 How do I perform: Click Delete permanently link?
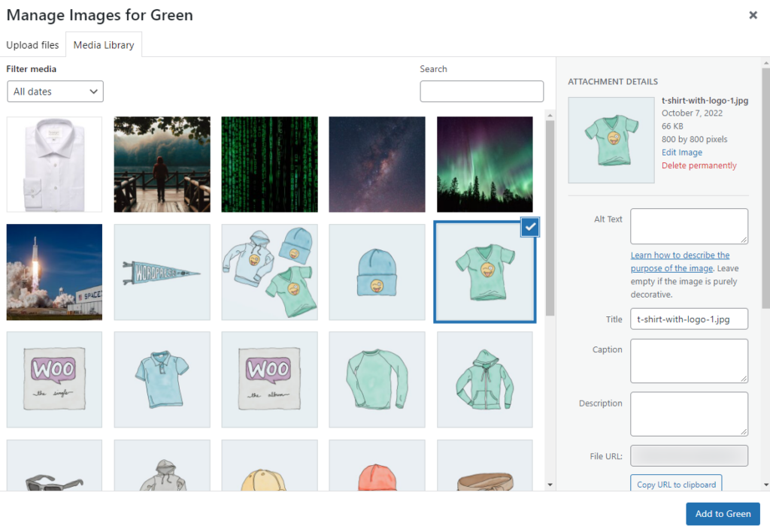699,165
